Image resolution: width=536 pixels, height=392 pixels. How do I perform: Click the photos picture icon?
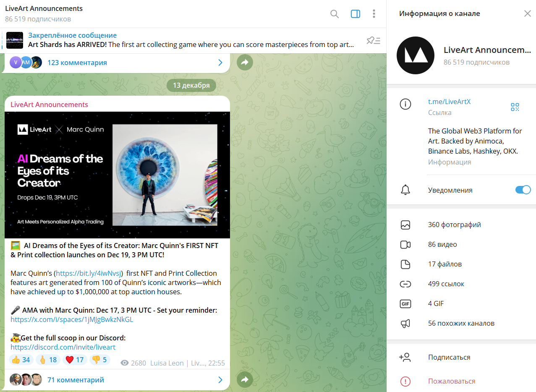(x=405, y=225)
